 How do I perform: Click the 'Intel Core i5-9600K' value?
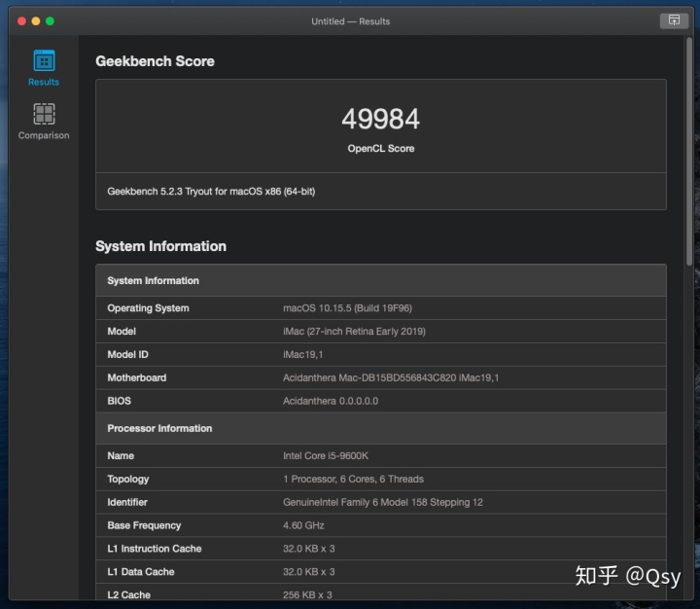click(326, 455)
